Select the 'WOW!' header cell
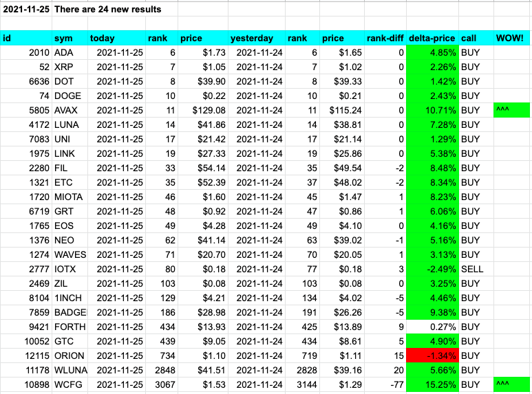Screen dimensions: 532x394 coord(511,38)
